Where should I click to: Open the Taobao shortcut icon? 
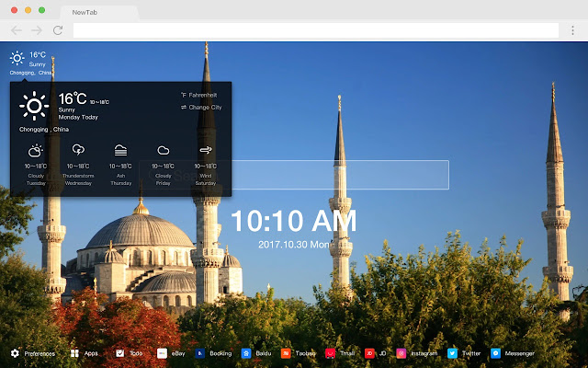point(286,353)
